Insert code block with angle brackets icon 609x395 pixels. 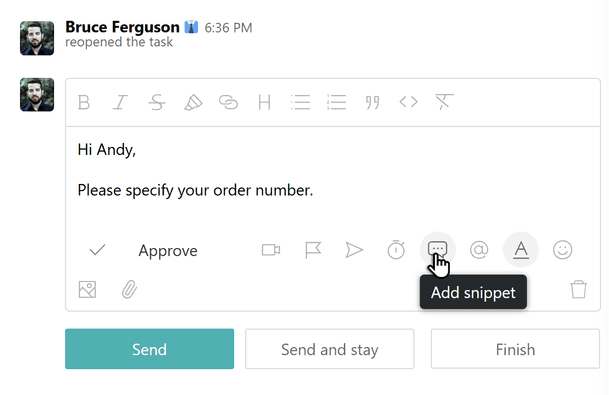(409, 102)
